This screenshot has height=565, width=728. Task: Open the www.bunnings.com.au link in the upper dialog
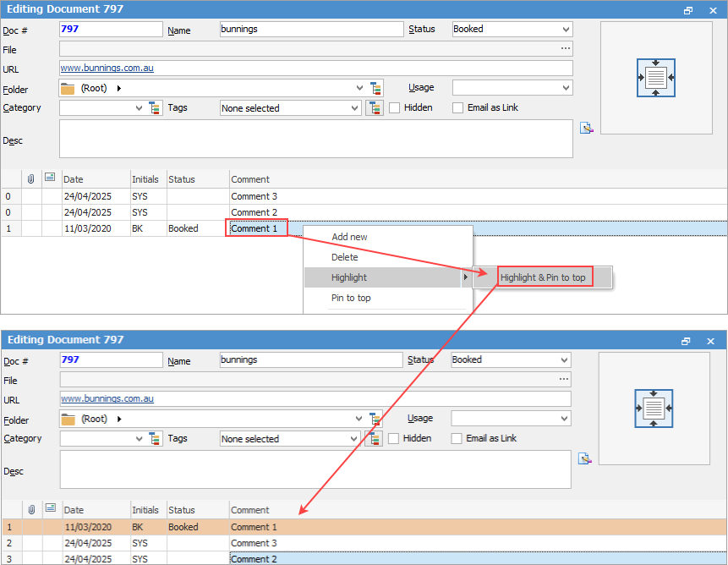point(107,69)
